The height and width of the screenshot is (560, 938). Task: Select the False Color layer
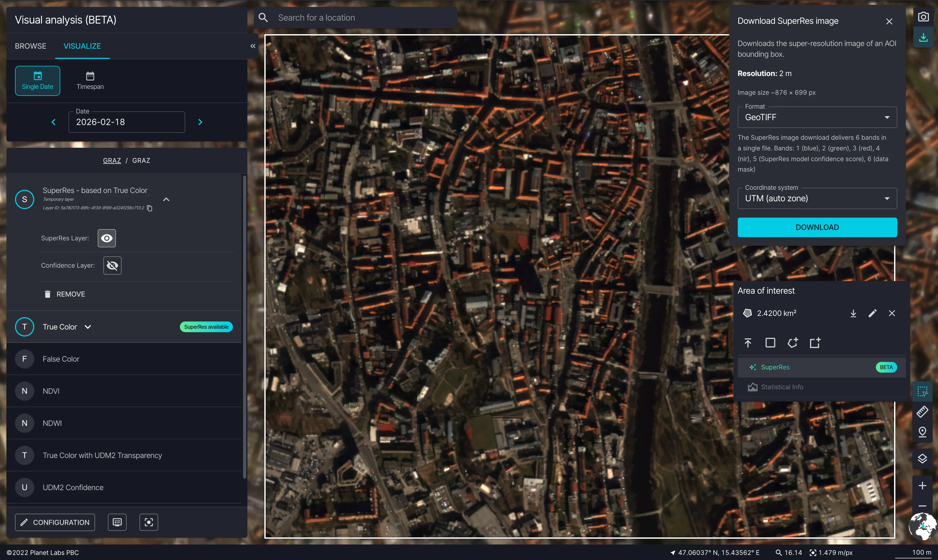click(x=124, y=359)
